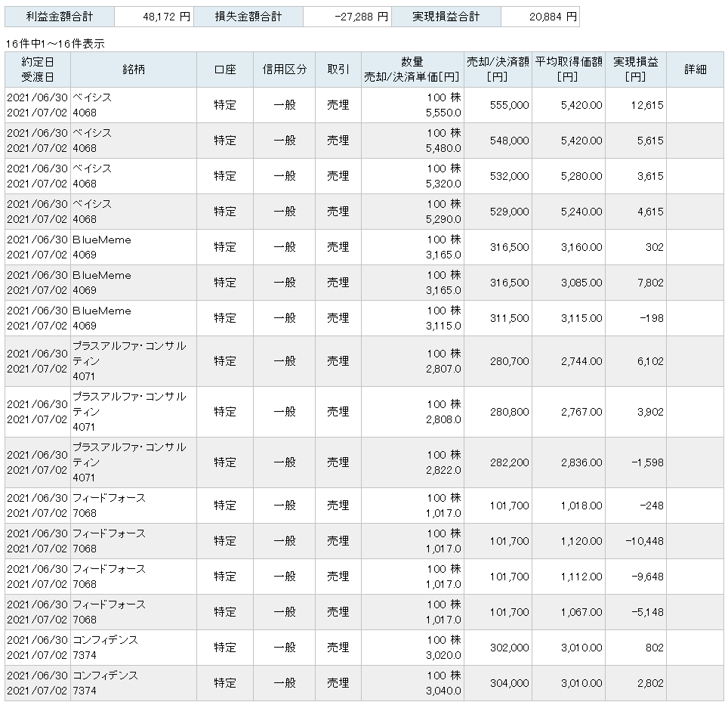Click realized profit 2,802 for コンフィデンス
The width and height of the screenshot is (728, 705).
(x=650, y=683)
